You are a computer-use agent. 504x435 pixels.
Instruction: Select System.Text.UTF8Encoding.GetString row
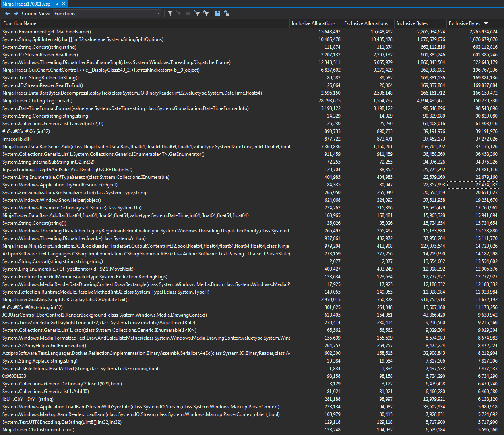tap(250, 422)
